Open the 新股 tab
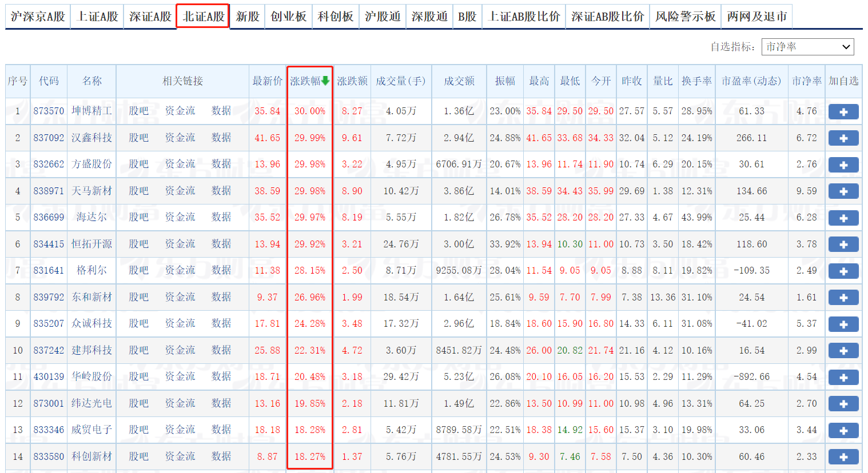The width and height of the screenshot is (868, 473). pos(248,17)
